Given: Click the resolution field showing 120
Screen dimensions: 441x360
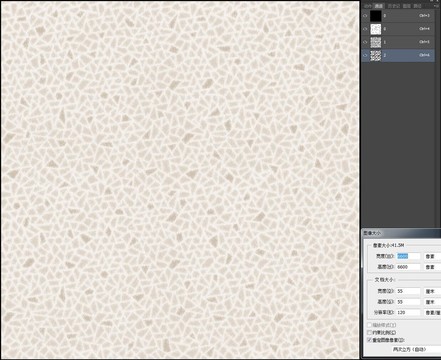Looking at the screenshot, I should [408, 313].
